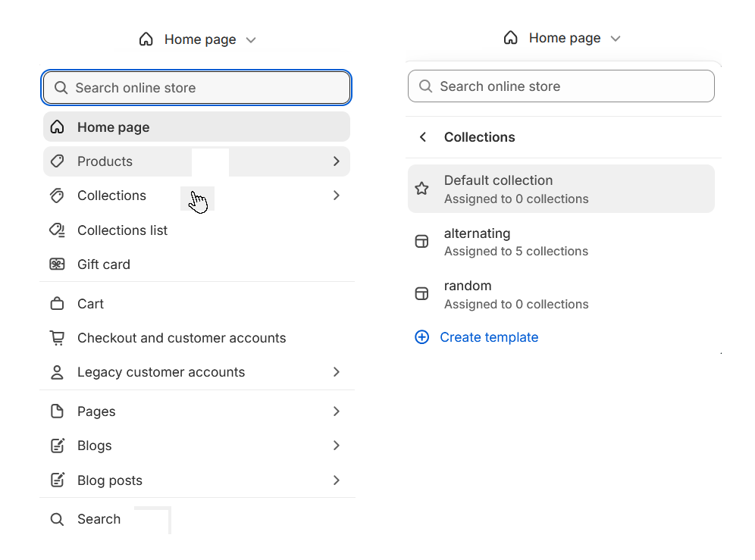The height and width of the screenshot is (560, 755).
Task: Click the Collections list icon
Action: [58, 230]
